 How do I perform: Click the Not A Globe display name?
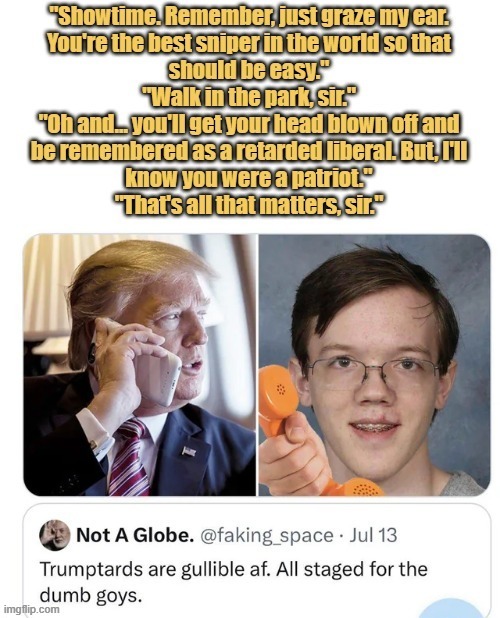click(135, 535)
